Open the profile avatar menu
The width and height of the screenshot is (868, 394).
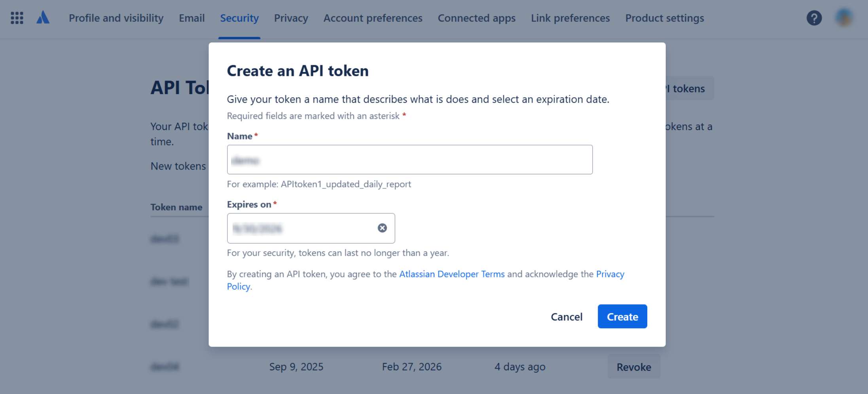click(x=843, y=18)
